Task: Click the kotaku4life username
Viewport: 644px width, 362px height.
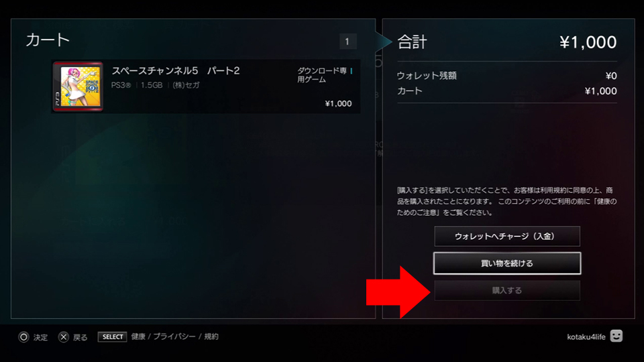Action: pyautogui.click(x=586, y=337)
